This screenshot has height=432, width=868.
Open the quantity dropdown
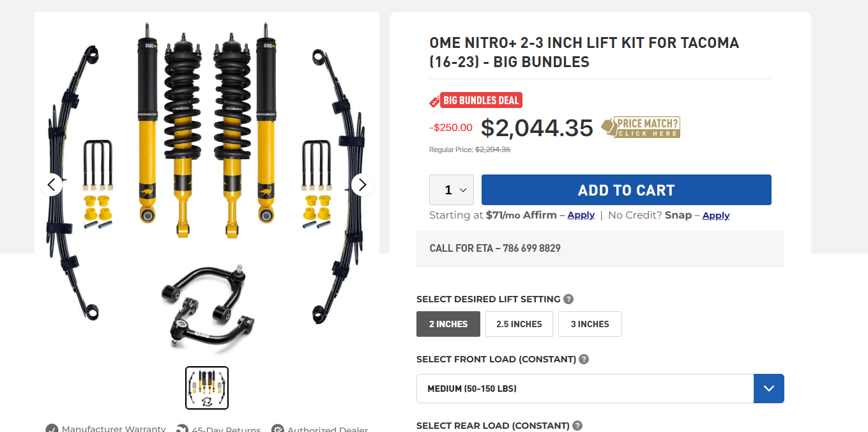(452, 190)
